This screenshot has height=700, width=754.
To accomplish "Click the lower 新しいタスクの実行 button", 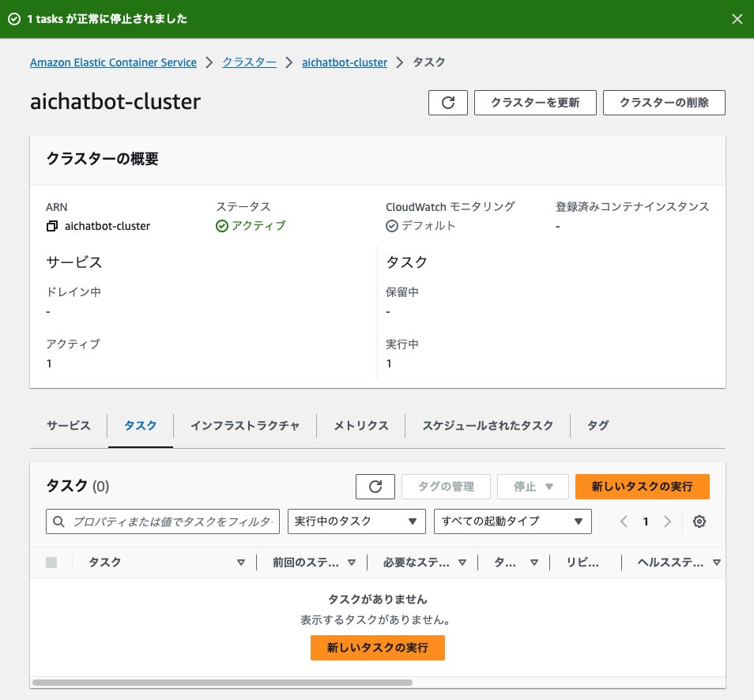I will click(378, 648).
